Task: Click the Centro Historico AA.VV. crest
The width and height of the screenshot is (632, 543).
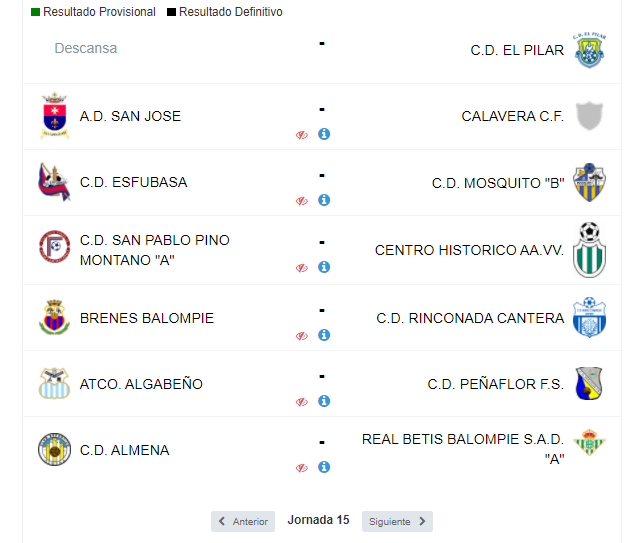Action: pos(589,250)
